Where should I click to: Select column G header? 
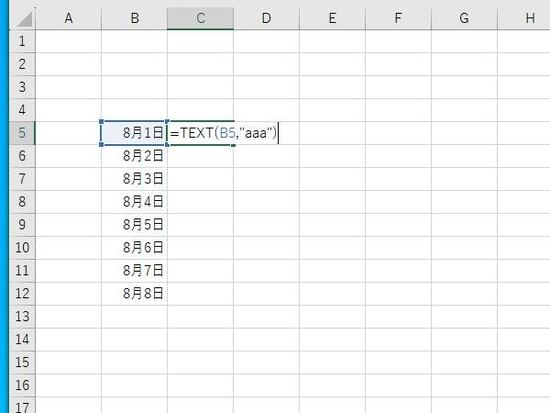point(464,18)
